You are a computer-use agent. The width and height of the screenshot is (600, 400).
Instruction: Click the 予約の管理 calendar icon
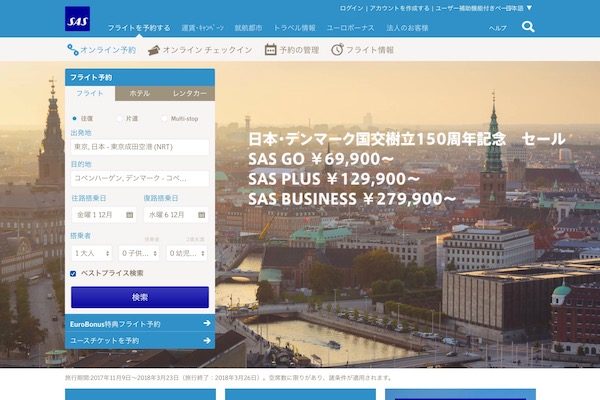pyautogui.click(x=271, y=50)
